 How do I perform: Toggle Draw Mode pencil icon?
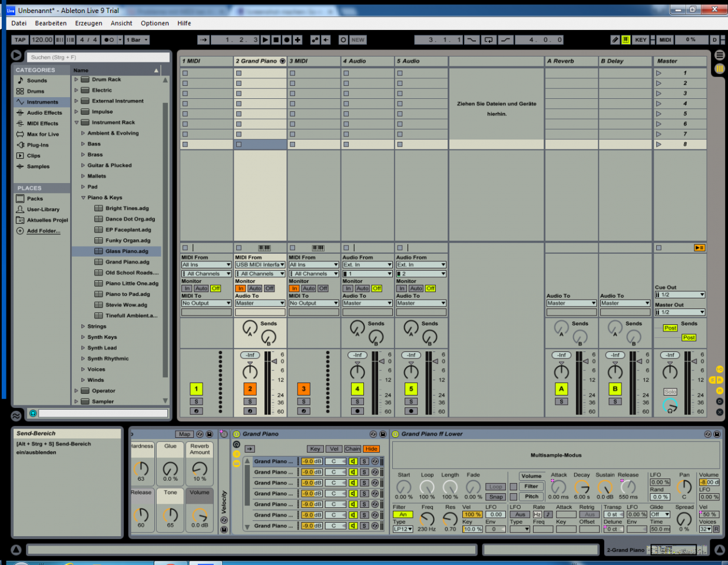(616, 40)
